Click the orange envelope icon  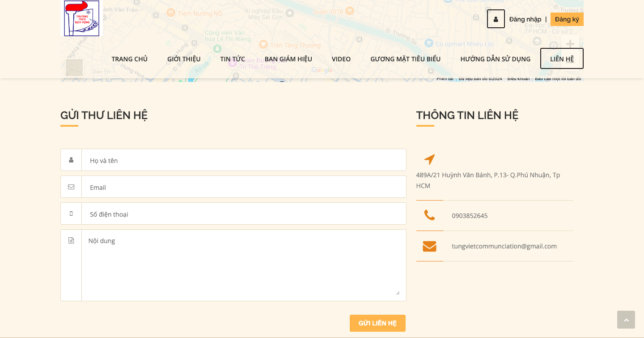pyautogui.click(x=429, y=246)
